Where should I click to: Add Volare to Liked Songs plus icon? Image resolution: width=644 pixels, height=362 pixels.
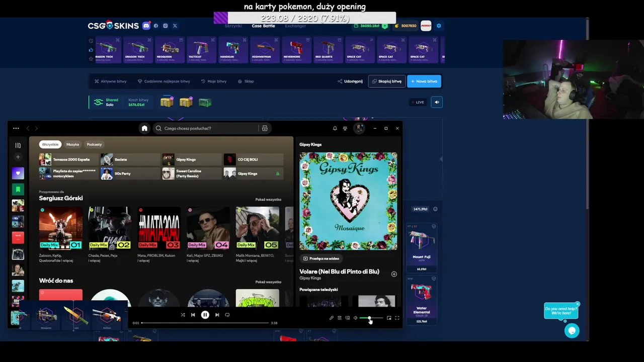394,274
